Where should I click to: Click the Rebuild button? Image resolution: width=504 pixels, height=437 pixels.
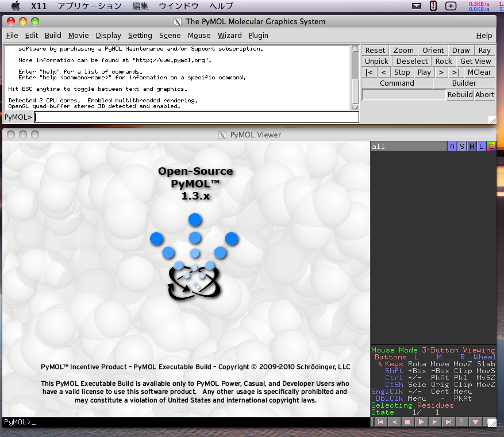460,94
